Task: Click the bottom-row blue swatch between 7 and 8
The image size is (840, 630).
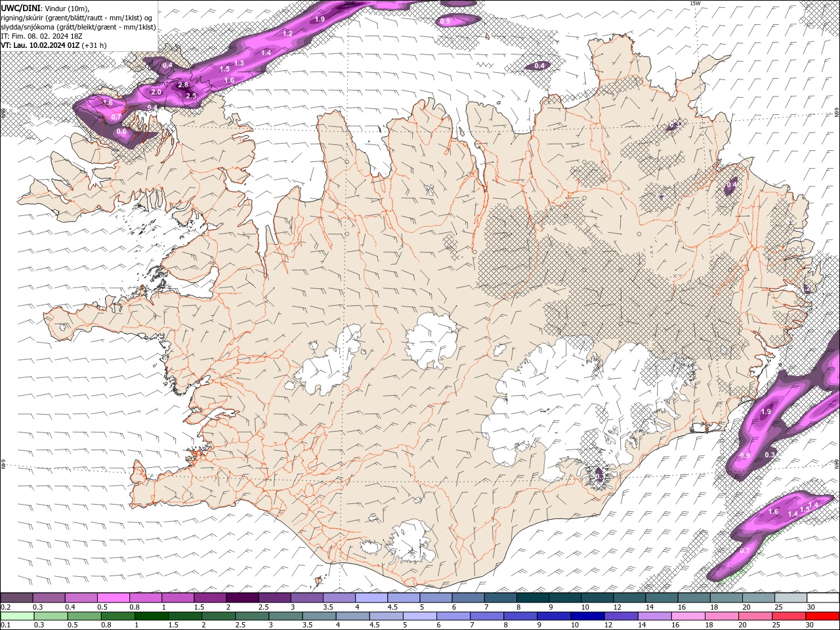Action: point(486,616)
